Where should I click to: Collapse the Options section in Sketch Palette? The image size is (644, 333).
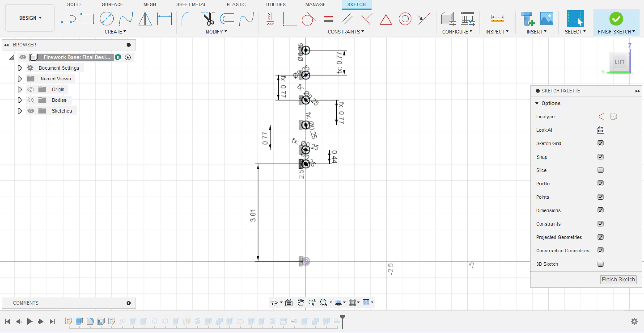coord(537,103)
